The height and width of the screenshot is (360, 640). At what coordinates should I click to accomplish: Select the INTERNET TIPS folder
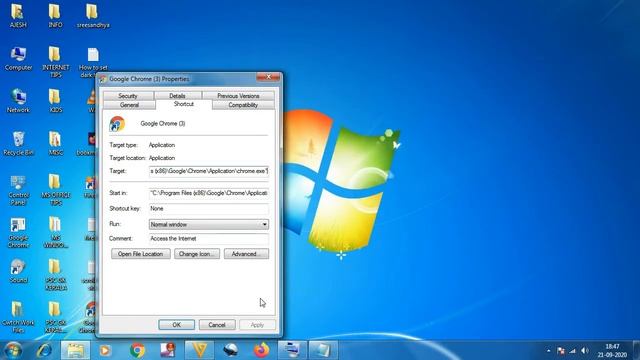(x=55, y=62)
